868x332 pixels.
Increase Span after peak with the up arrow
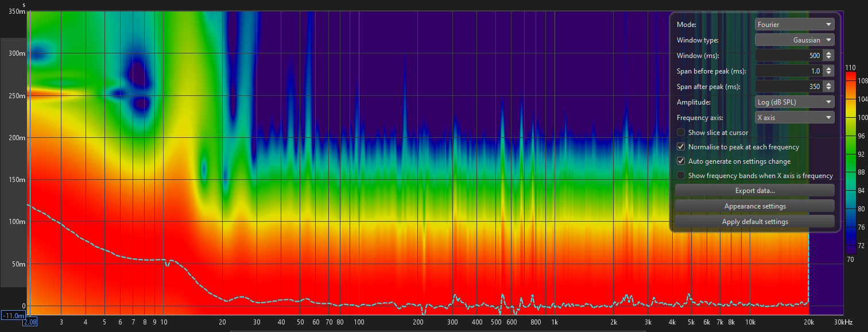[828, 84]
